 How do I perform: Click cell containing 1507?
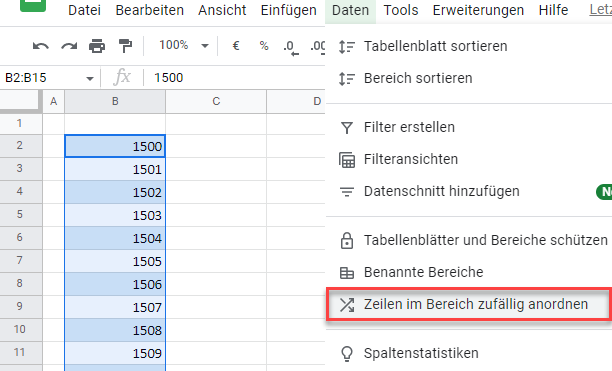[115, 307]
